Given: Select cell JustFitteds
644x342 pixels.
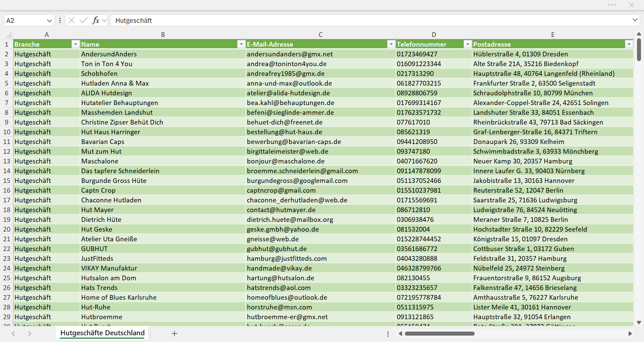Looking at the screenshot, I should click(x=163, y=258).
